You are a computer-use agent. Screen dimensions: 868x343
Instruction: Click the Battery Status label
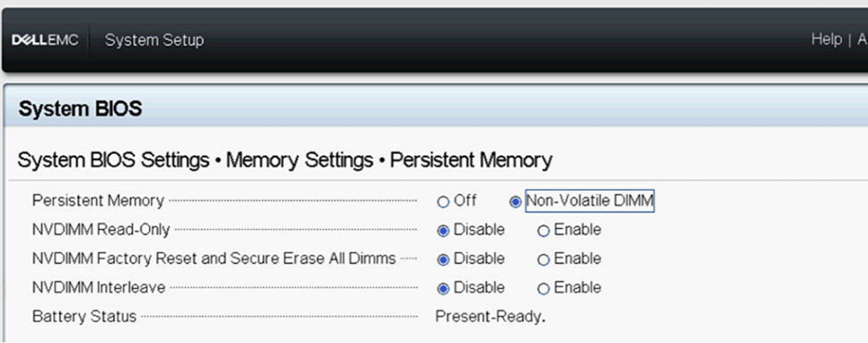[84, 317]
